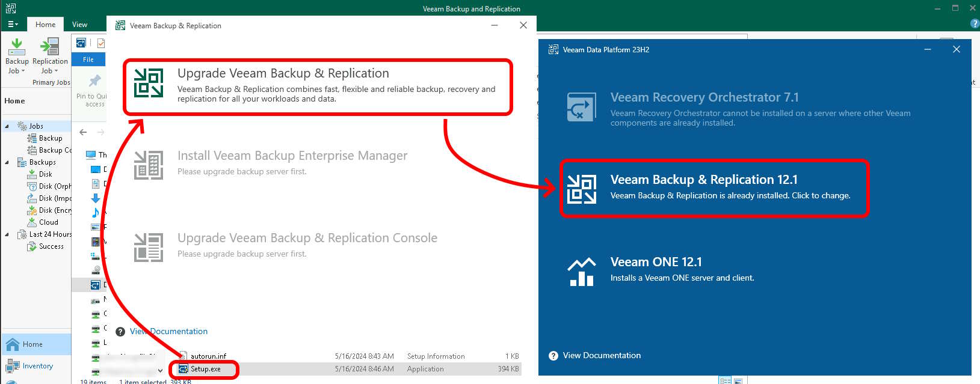This screenshot has height=384, width=980.
Task: Select the Setup.exe file
Action: (205, 369)
